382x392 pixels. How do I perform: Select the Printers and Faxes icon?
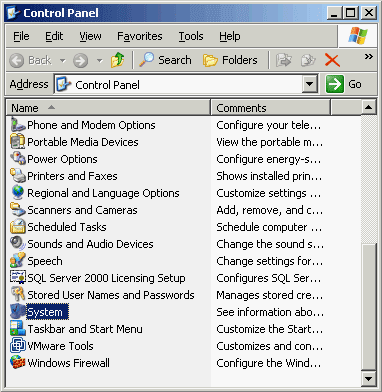click(18, 176)
